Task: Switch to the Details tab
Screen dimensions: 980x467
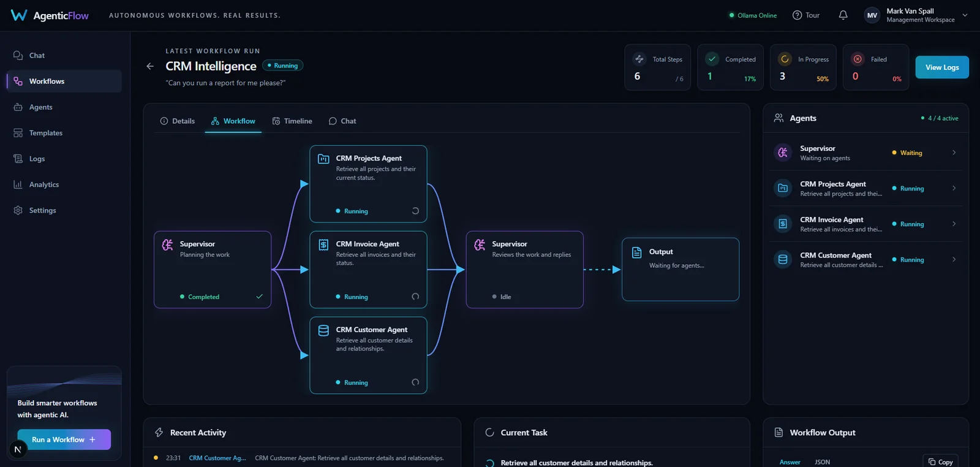Action: click(x=177, y=121)
